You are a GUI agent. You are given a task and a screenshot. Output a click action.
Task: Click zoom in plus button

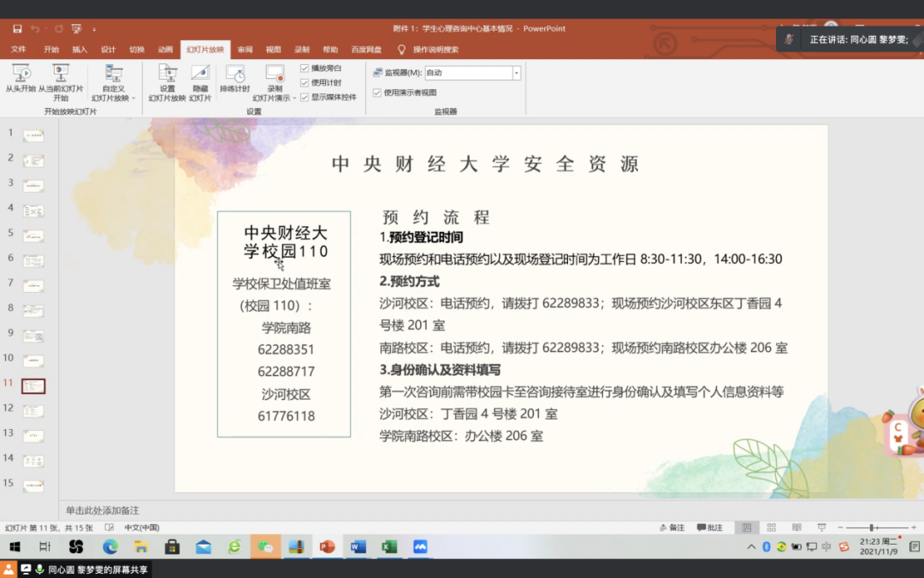(914, 527)
